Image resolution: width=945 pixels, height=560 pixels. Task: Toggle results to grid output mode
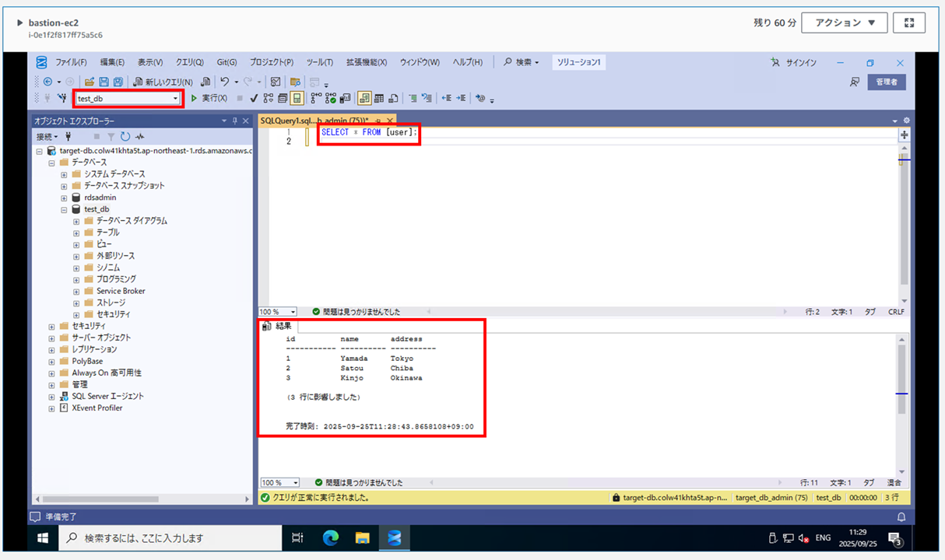(x=379, y=98)
